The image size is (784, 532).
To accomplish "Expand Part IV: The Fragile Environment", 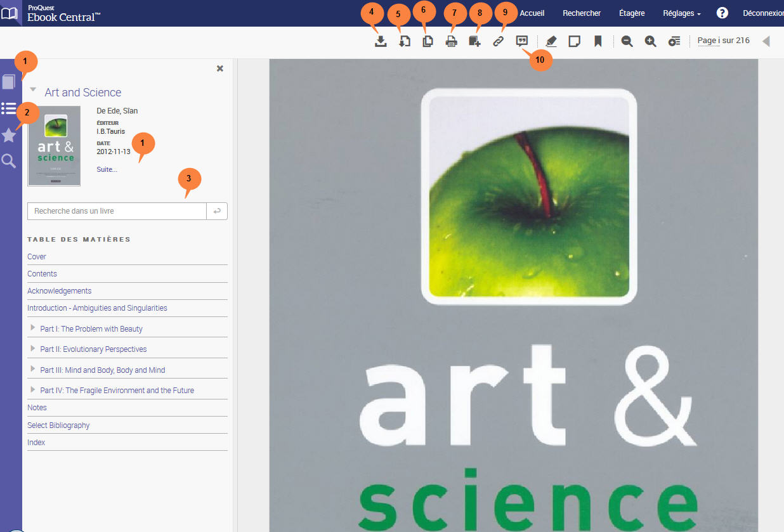I will [33, 389].
